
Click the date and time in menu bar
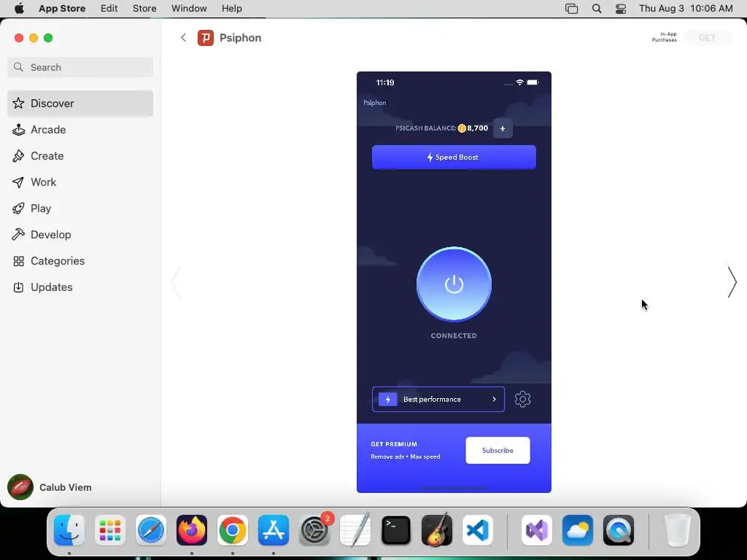point(686,9)
